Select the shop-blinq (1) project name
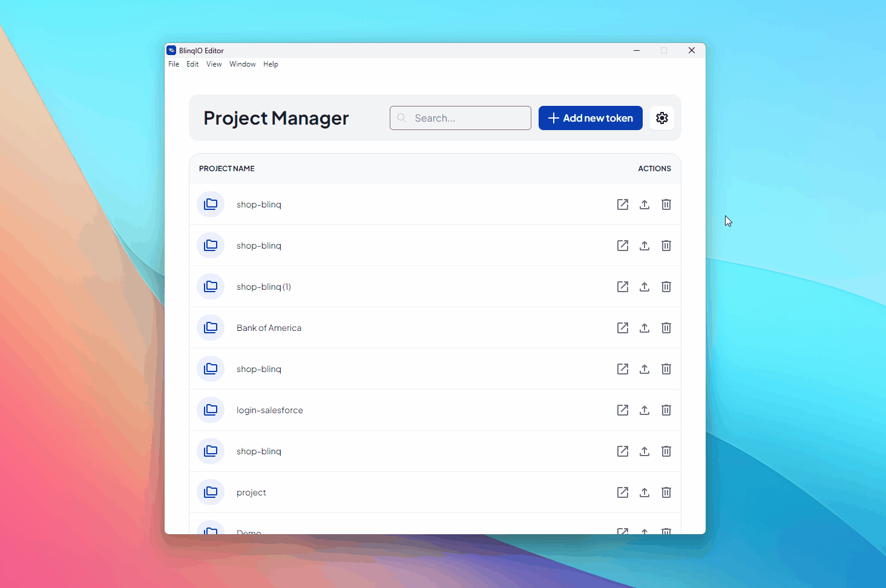The height and width of the screenshot is (588, 886). (x=264, y=287)
